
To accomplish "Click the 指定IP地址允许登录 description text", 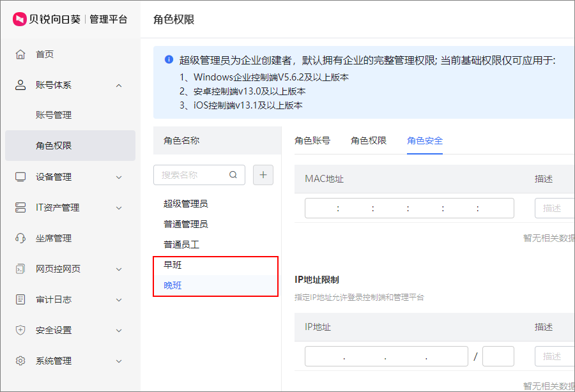I will click(359, 297).
